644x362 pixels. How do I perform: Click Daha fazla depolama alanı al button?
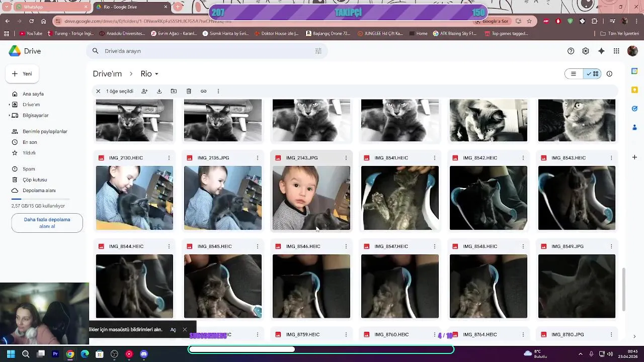(x=47, y=223)
